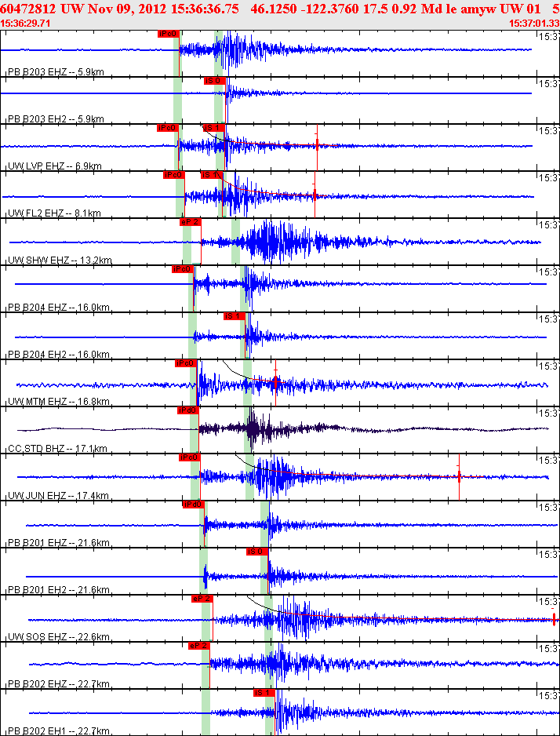The width and height of the screenshot is (560, 736).
Task: Select the red coda marker on UW MTM trace
Action: coord(276,383)
